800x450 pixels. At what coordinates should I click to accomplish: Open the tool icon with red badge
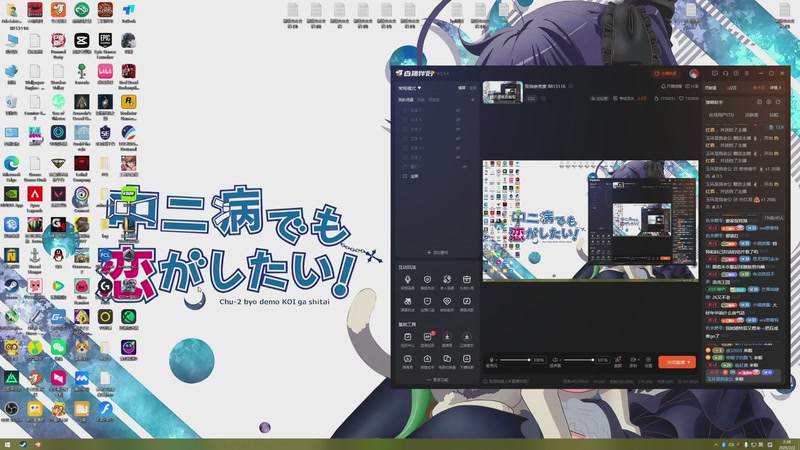coord(427,339)
